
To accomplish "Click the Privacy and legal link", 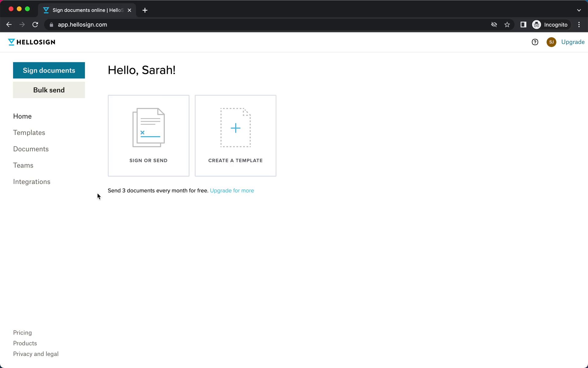I will point(36,354).
